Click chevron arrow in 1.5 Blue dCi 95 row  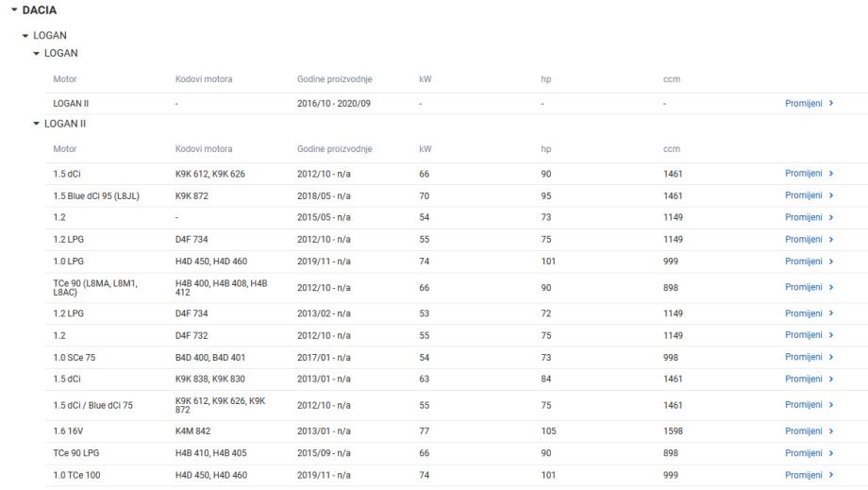click(x=831, y=195)
